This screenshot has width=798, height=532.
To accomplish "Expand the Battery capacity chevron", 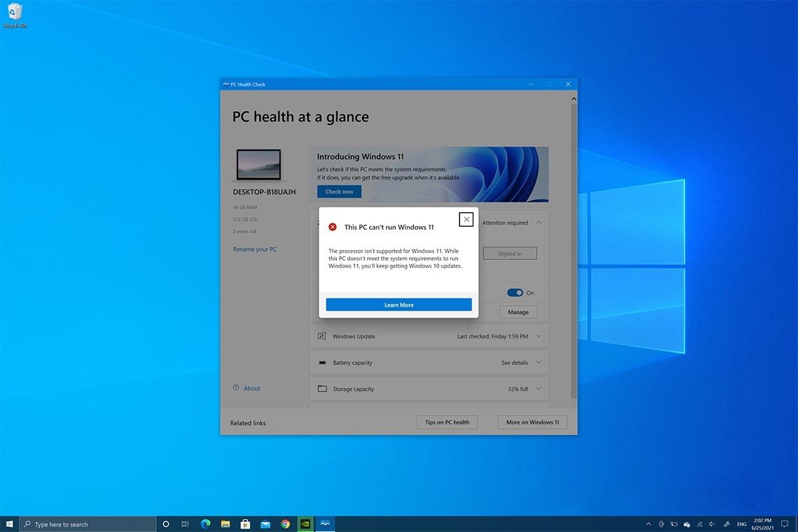I will 539,363.
